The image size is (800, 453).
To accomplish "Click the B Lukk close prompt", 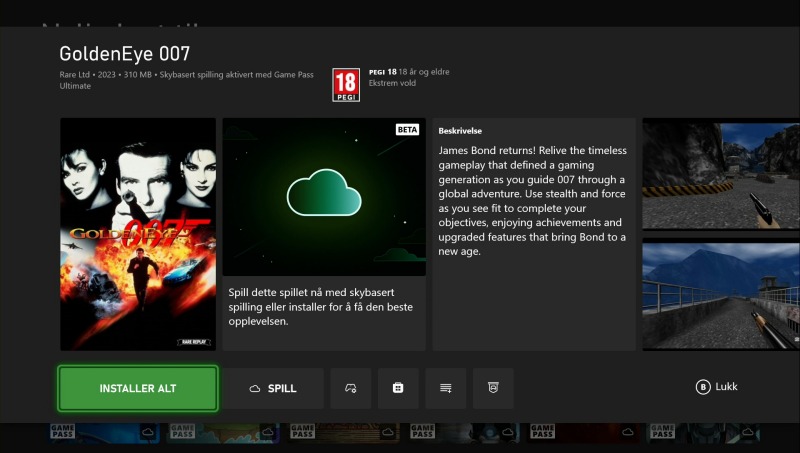I will 716,387.
